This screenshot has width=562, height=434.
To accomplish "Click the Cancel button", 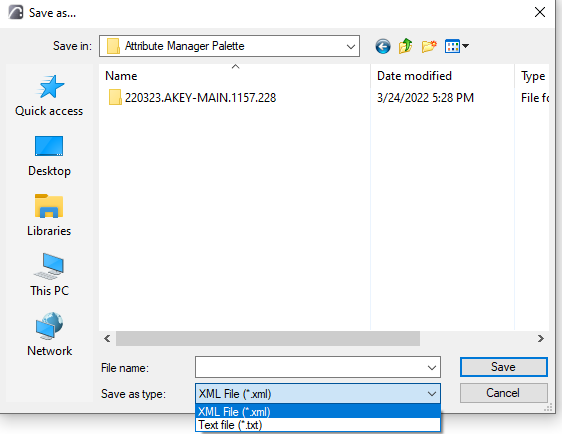I will [x=504, y=393].
